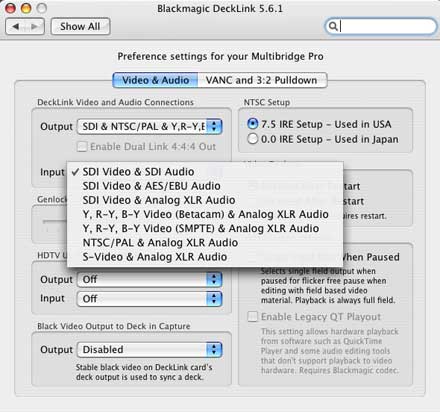This screenshot has height=412, width=440.
Task: Choose SDI Video & Analog XLR Audio
Action: 205,200
